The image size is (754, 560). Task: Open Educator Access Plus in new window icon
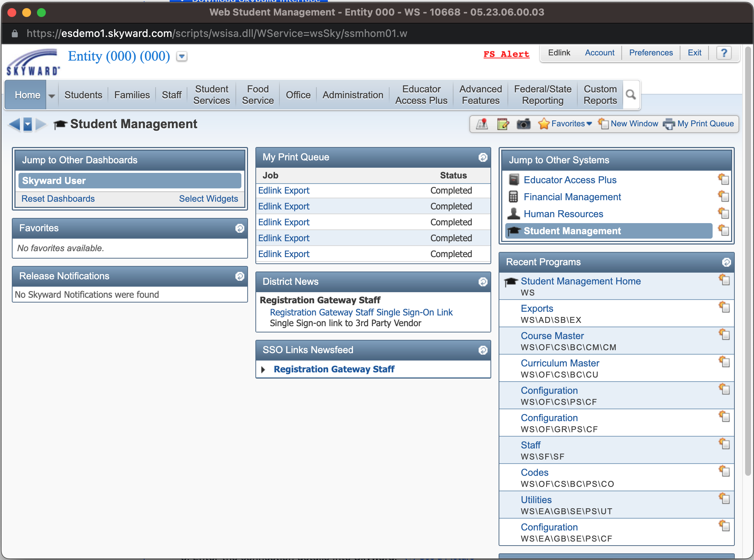coord(723,179)
